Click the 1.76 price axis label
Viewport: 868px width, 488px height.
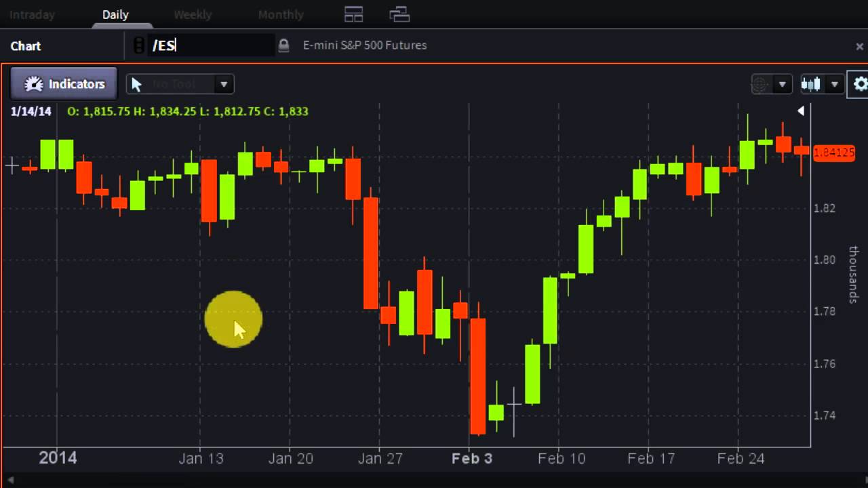[825, 364]
